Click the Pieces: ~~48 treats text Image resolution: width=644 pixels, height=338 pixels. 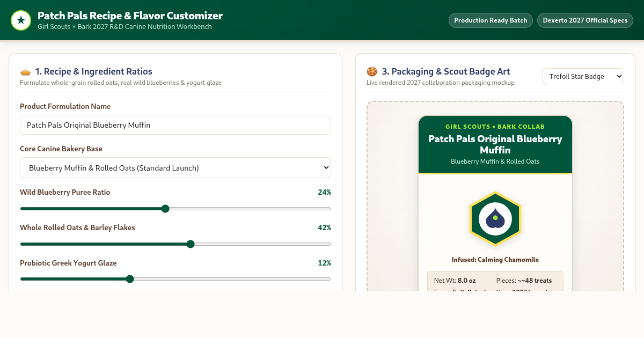(524, 281)
